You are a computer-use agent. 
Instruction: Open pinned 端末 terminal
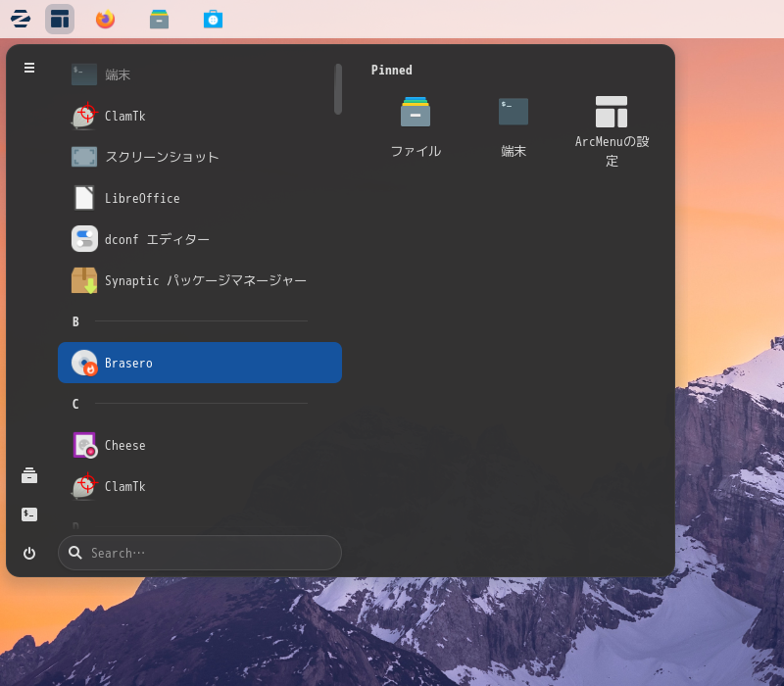[514, 127]
